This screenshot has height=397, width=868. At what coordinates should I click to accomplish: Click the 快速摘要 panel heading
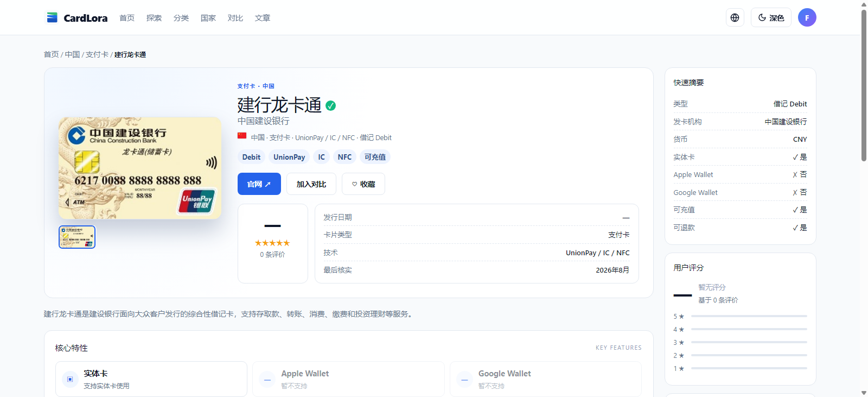689,83
